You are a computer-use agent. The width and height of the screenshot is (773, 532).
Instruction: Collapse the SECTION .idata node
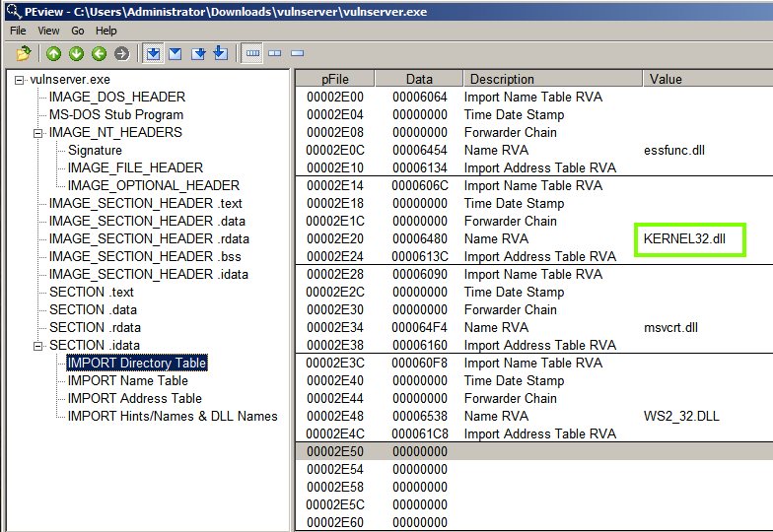37,346
